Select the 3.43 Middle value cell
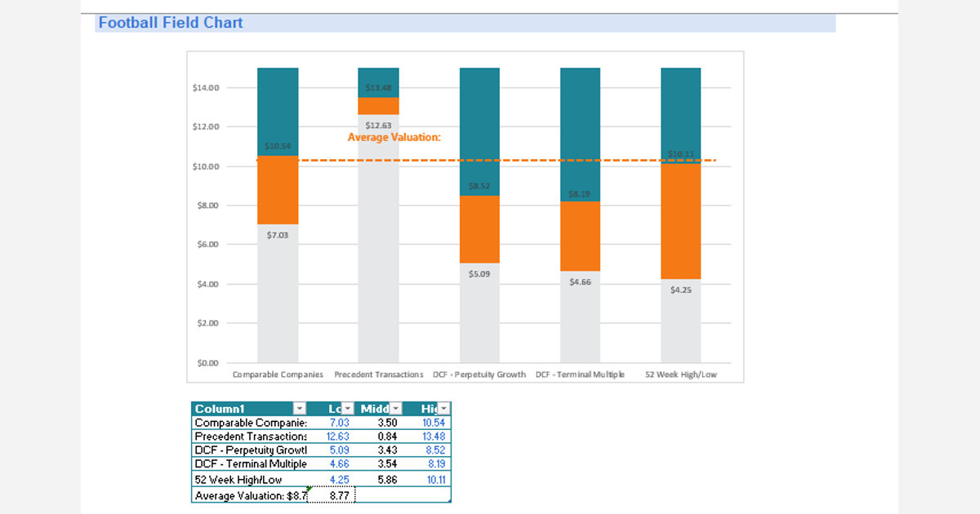 pyautogui.click(x=386, y=450)
